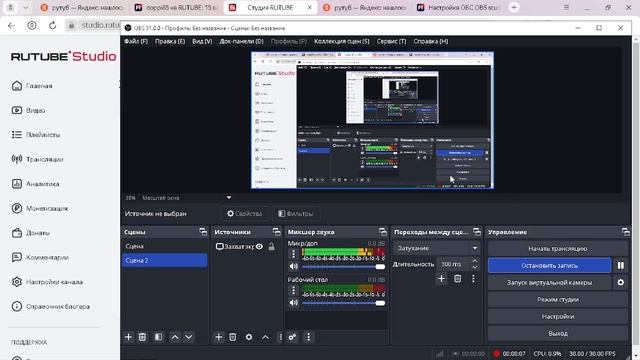Open Коллекция сцен menu

click(x=342, y=41)
